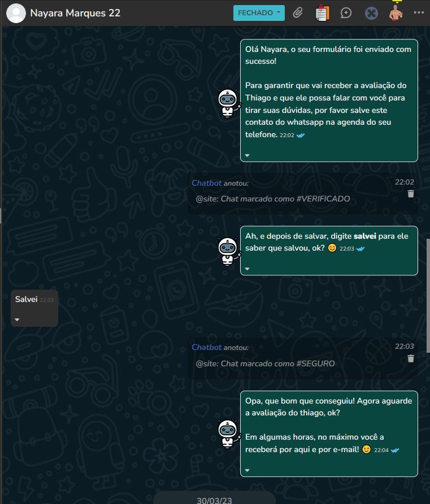The image size is (430, 504).
Task: Delete the #VERIFICADO chatbot note
Action: point(411,194)
